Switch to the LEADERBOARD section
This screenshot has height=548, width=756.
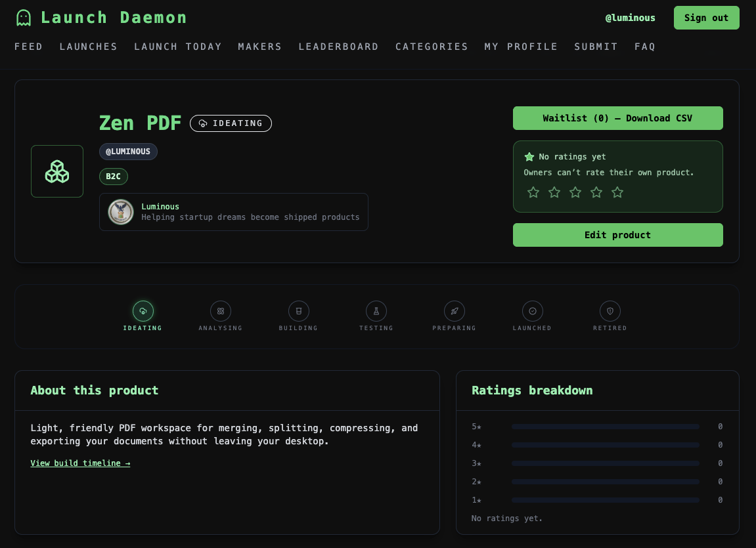(338, 47)
